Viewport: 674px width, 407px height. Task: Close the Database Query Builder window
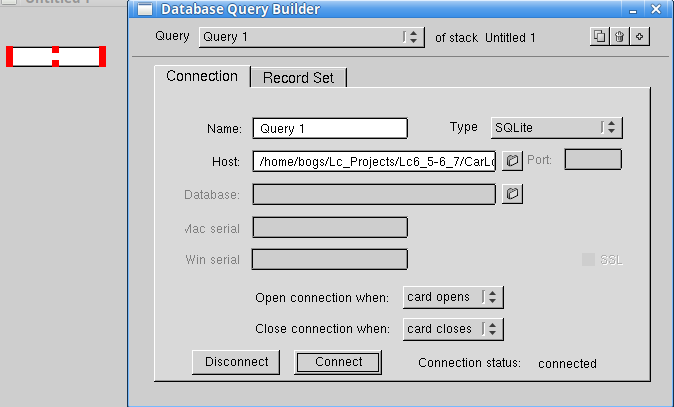pos(656,9)
